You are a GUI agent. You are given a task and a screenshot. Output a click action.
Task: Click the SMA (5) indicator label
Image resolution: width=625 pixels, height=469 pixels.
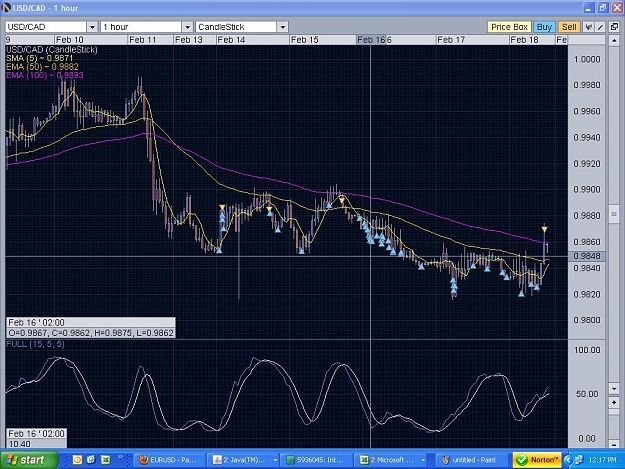pos(39,58)
